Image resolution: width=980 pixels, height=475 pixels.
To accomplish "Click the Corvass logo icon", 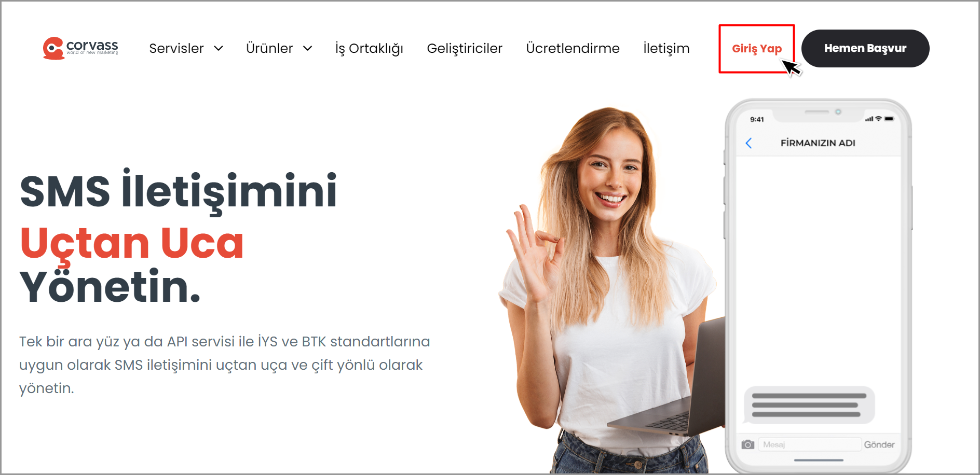I will point(53,48).
